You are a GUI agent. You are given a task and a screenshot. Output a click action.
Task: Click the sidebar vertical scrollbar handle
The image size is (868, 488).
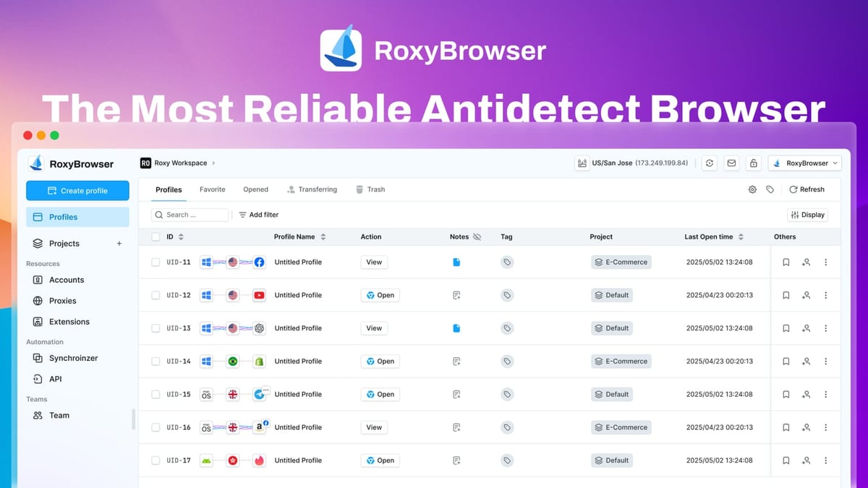133,419
